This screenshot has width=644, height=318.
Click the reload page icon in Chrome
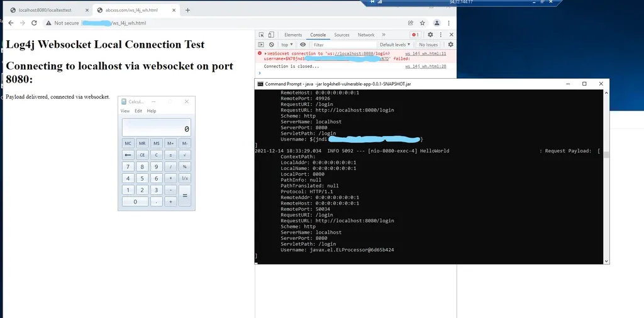pos(34,23)
